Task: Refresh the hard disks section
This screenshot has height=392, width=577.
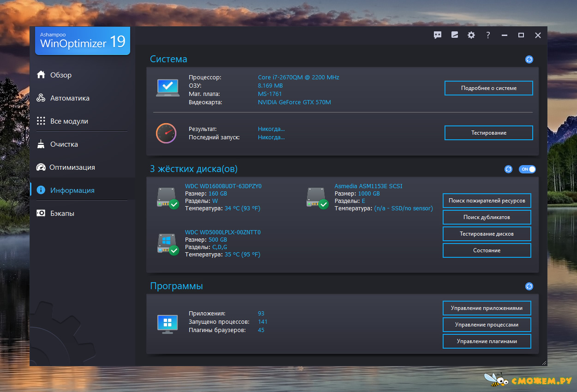Action: 508,169
